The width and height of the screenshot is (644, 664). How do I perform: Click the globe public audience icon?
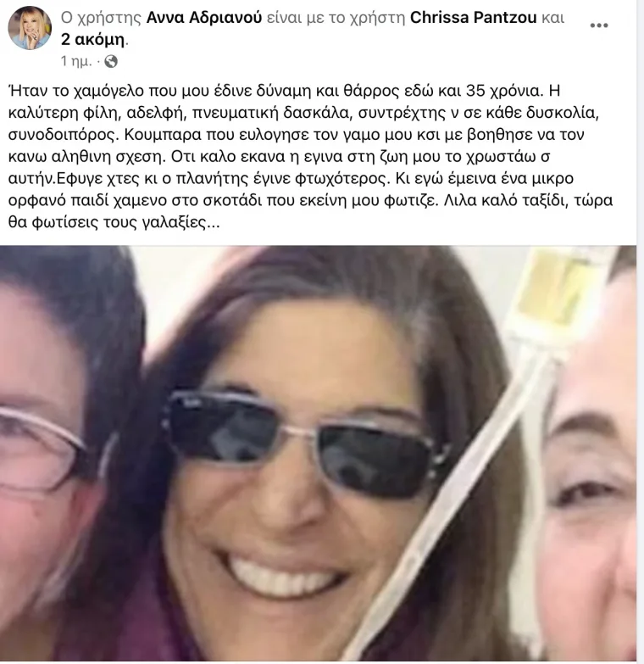111,61
